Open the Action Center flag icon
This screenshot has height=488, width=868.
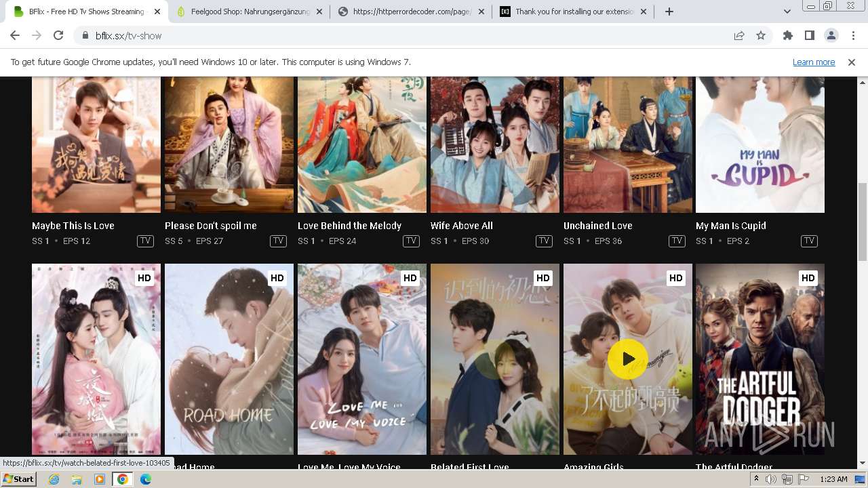(x=802, y=479)
